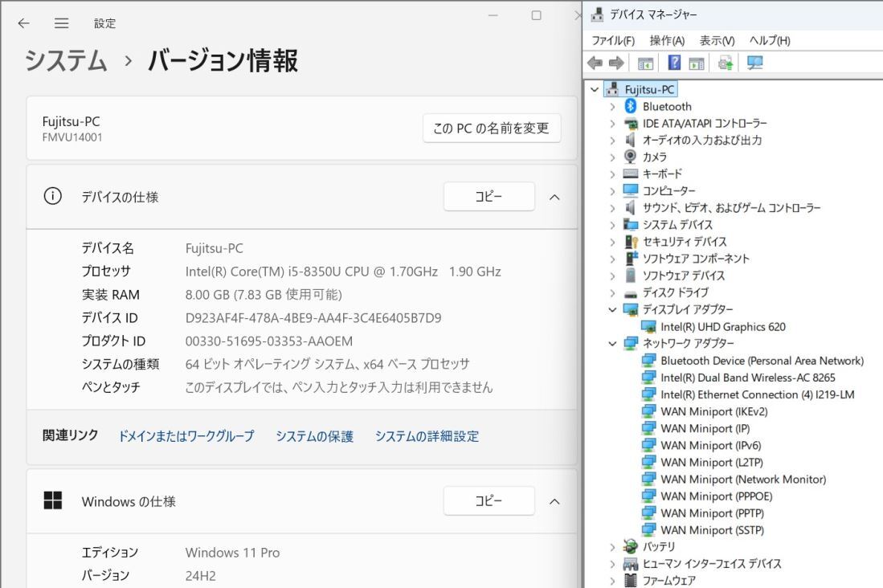Click the processor value Intel(R) Core(TM) i5-8350U
883x588 pixels.
click(343, 272)
